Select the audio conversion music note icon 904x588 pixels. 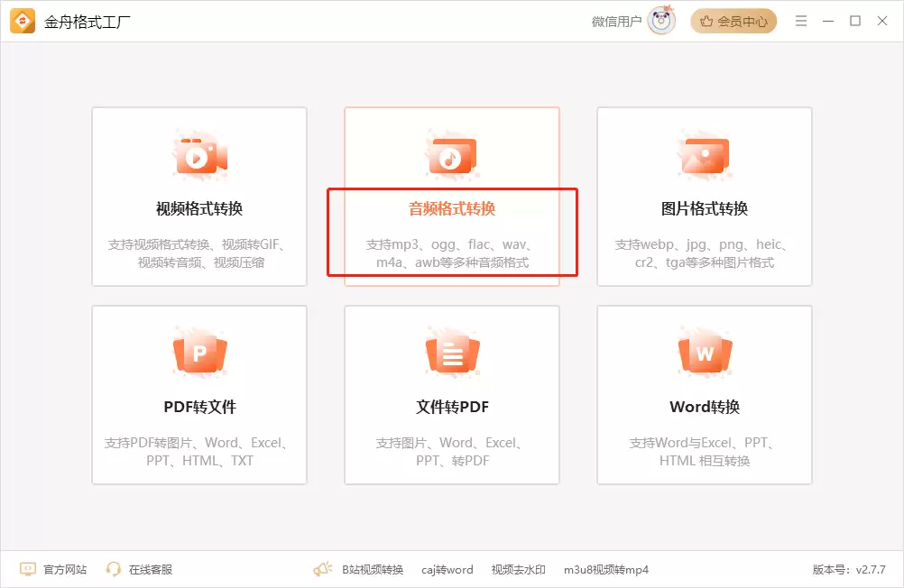tap(452, 156)
